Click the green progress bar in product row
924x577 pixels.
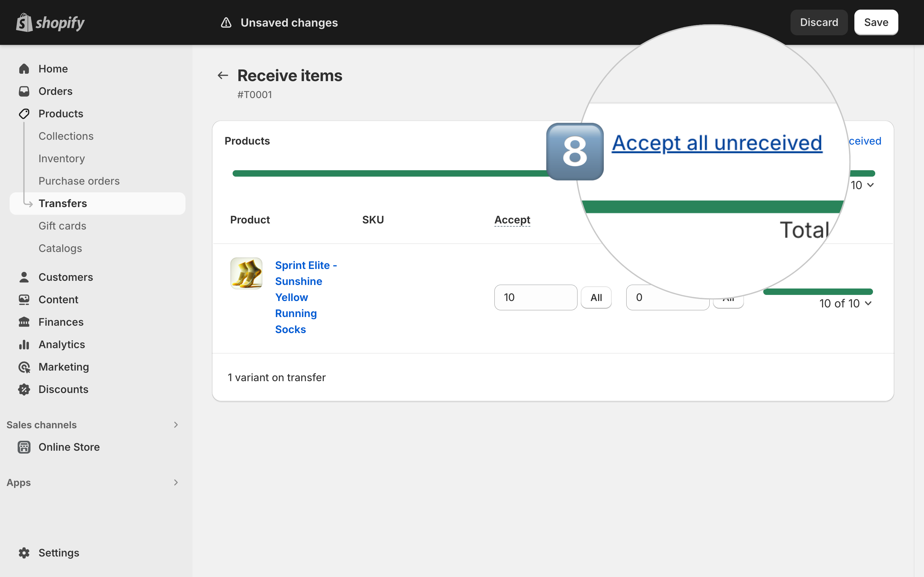coord(818,292)
